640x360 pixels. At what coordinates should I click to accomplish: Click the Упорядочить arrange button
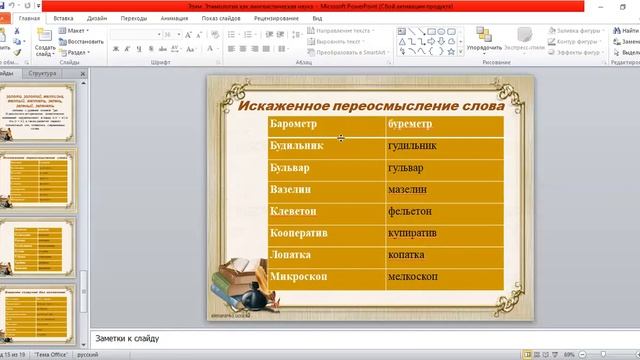coord(484,40)
